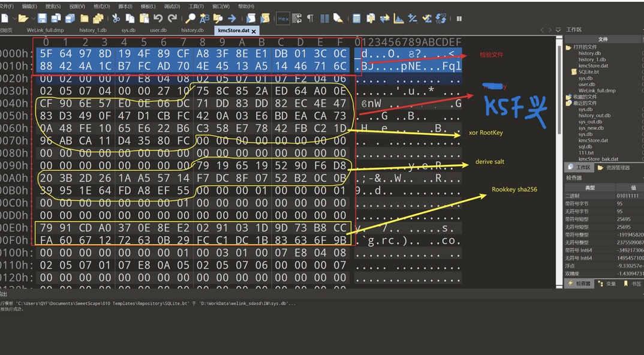This screenshot has height=355, width=644.
Task: Click the Open file folder icon
Action: coord(23,18)
